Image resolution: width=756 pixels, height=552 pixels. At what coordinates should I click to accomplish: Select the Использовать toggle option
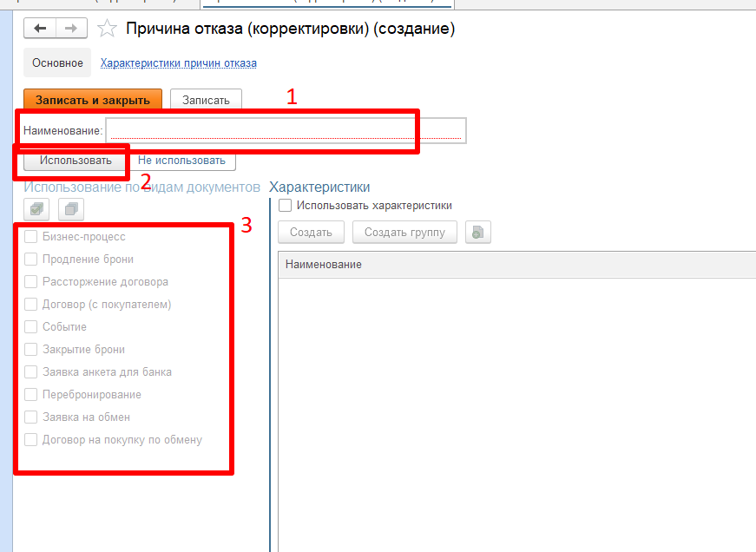click(76, 161)
